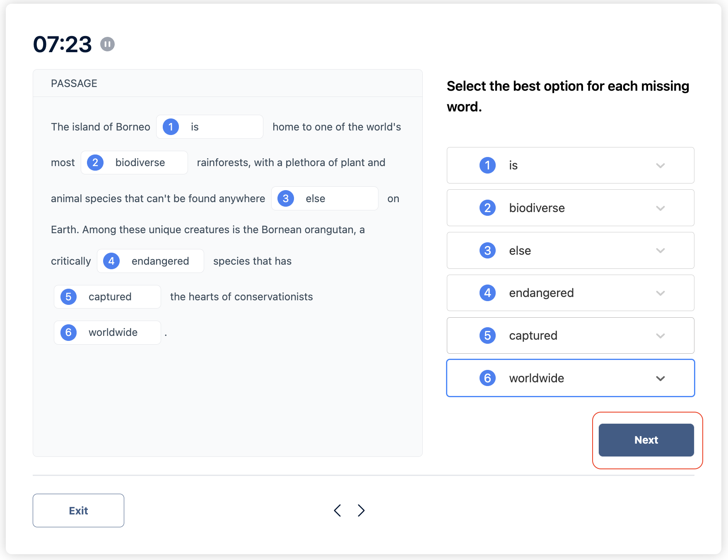Click the numbered badge 1 beside "is"
The height and width of the screenshot is (560, 728).
click(487, 165)
